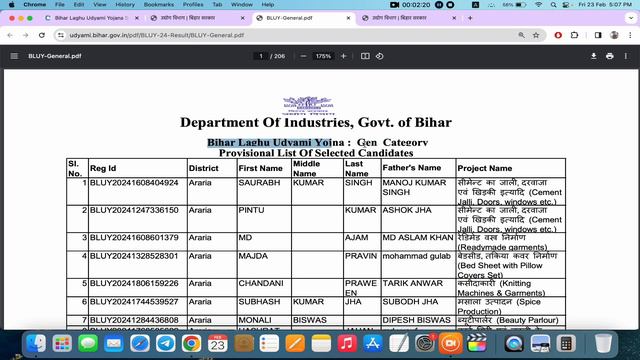Reload the current page

42,36
